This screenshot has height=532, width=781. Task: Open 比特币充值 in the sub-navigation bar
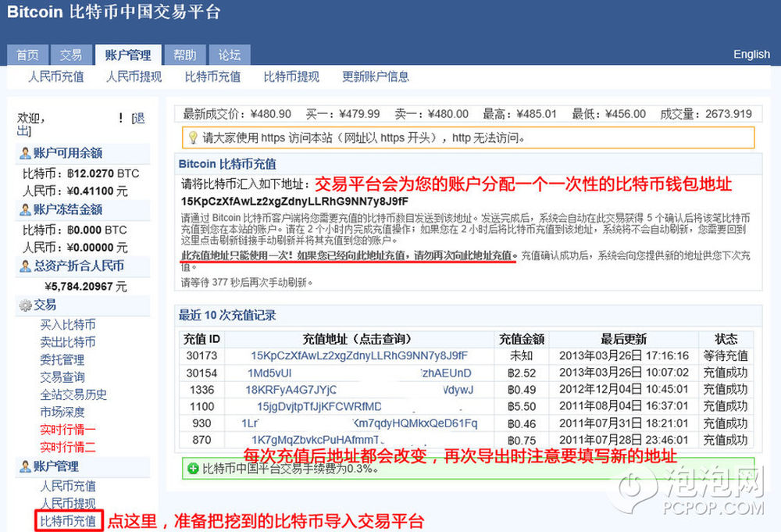click(212, 77)
